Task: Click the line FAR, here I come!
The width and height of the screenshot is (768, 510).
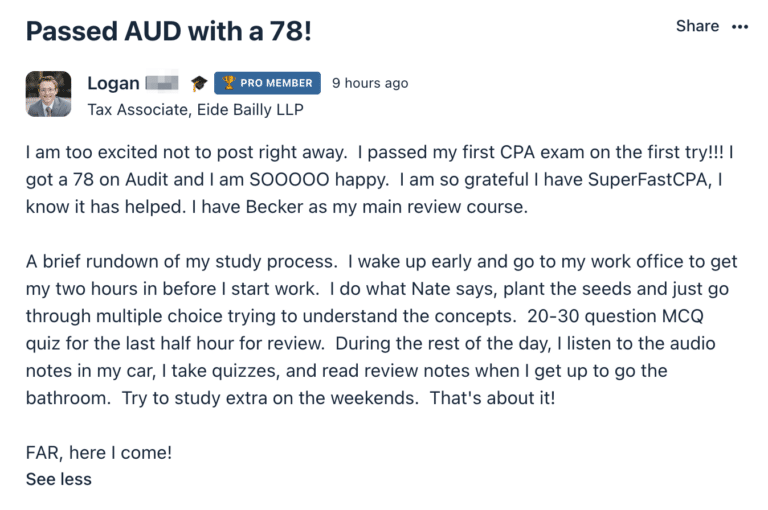Action: [99, 453]
